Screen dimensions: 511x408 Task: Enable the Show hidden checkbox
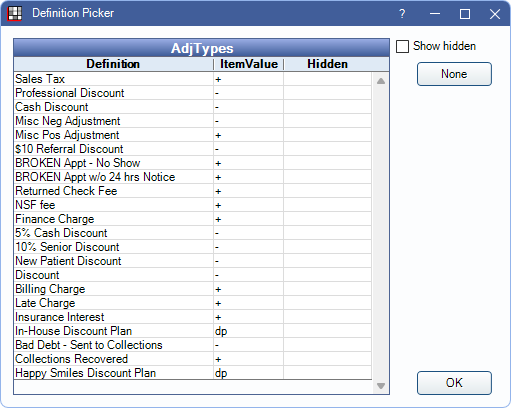pyautogui.click(x=402, y=46)
